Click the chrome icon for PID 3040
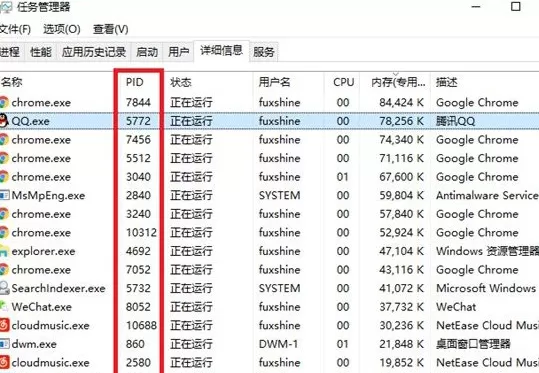This screenshot has height=373, width=539. pos(4,177)
